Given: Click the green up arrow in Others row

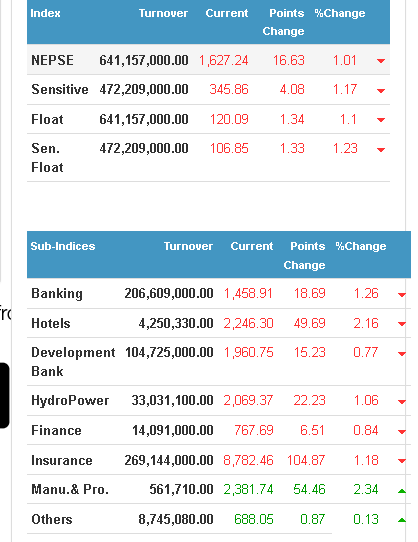Looking at the screenshot, I should pyautogui.click(x=401, y=520).
